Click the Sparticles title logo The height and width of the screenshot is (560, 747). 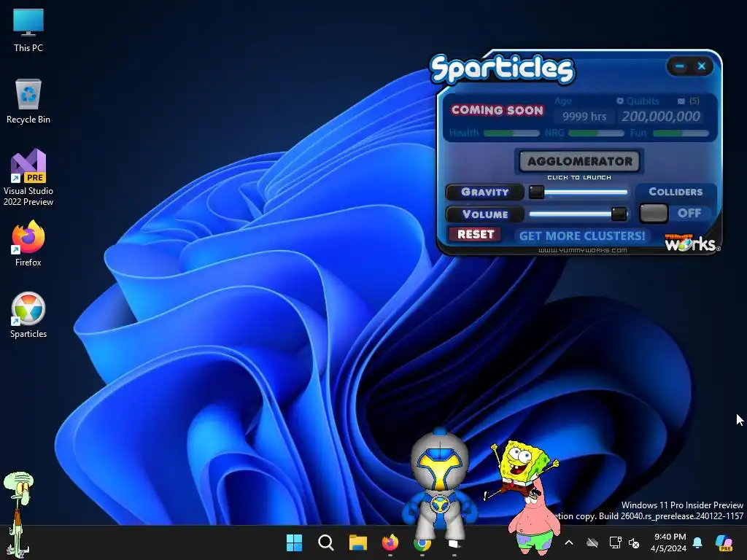pyautogui.click(x=502, y=69)
